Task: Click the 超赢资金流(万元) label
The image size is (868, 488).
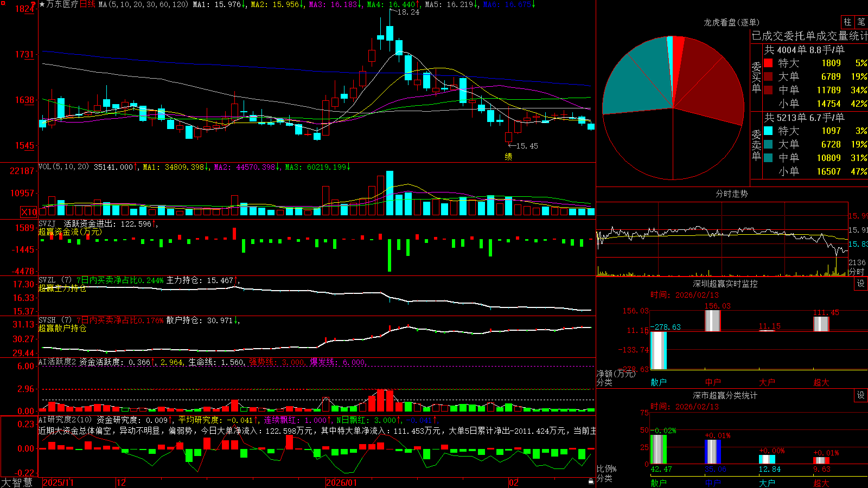Action: click(69, 232)
